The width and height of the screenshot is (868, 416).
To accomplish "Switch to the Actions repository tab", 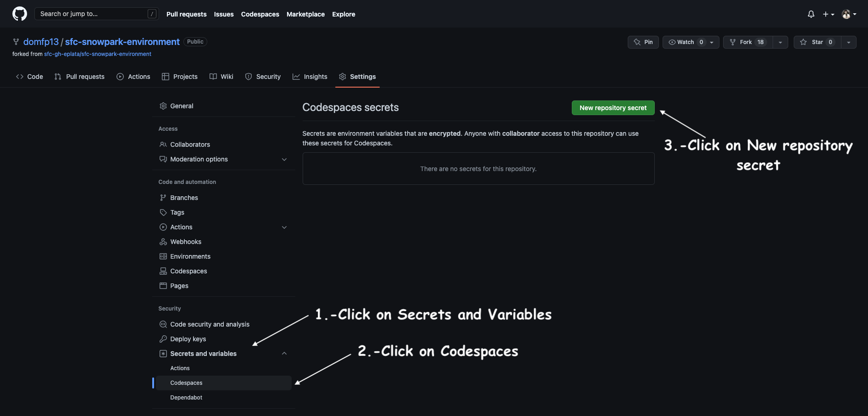I will (133, 77).
